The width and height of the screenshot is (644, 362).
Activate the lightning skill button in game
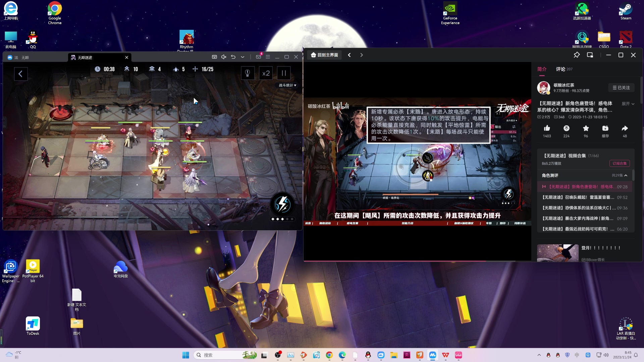(x=282, y=204)
